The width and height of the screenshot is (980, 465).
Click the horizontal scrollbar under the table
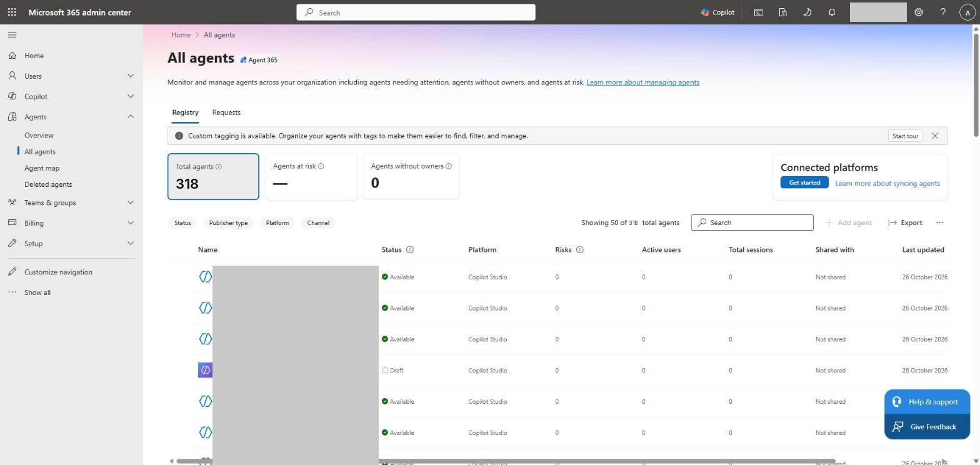point(506,461)
